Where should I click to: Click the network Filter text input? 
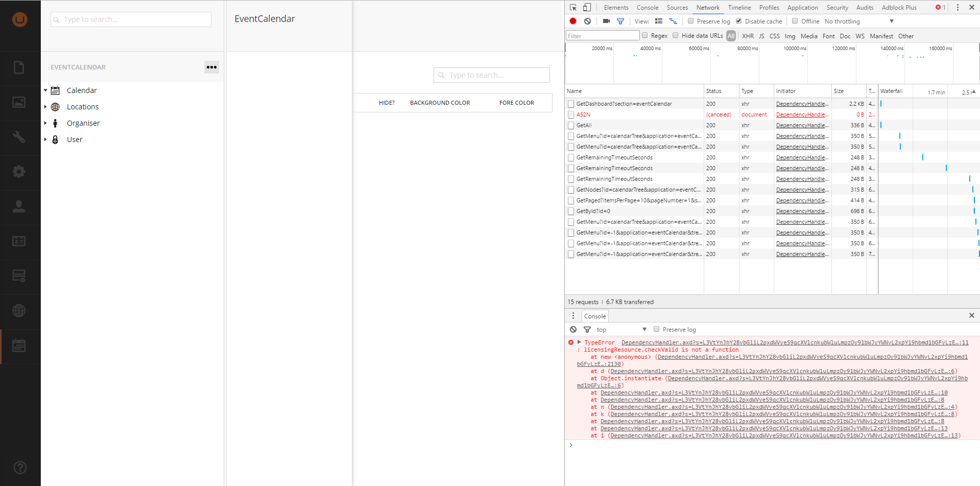603,36
